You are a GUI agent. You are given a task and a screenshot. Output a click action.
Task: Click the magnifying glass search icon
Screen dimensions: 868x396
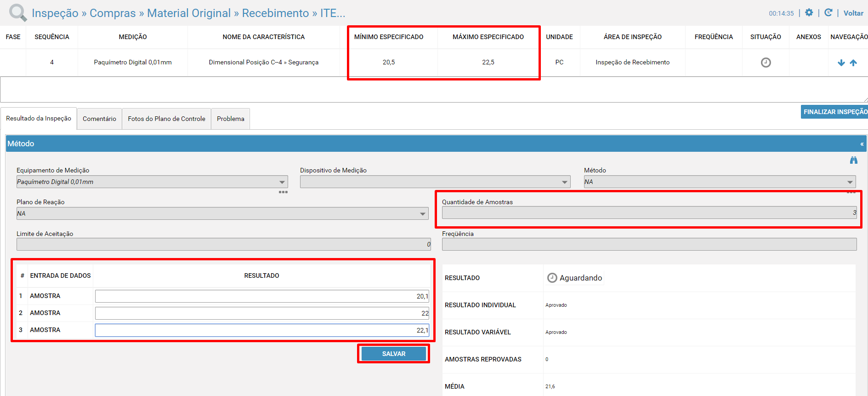click(x=18, y=12)
